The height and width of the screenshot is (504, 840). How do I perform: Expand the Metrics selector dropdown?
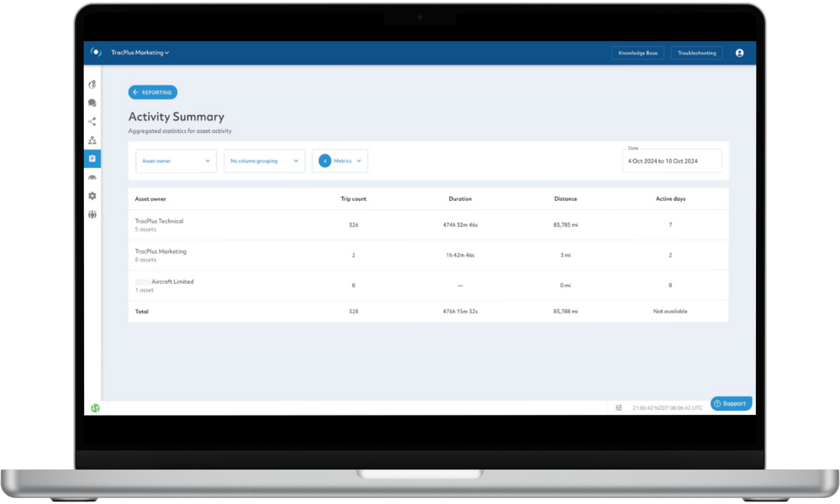tap(339, 160)
